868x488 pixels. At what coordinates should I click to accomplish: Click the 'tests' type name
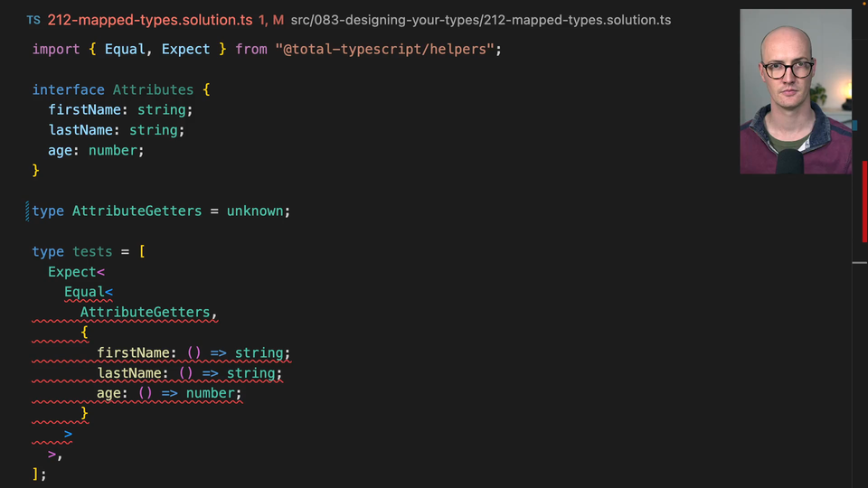click(92, 251)
